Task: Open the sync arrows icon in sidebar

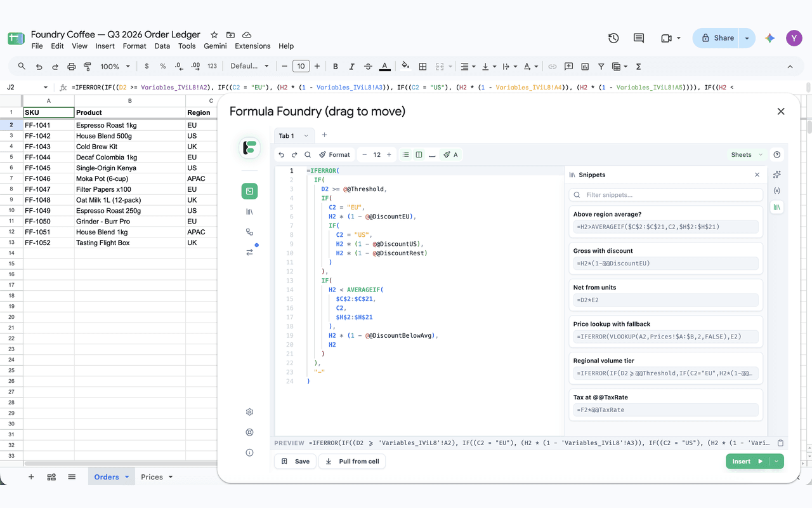Action: (x=249, y=252)
